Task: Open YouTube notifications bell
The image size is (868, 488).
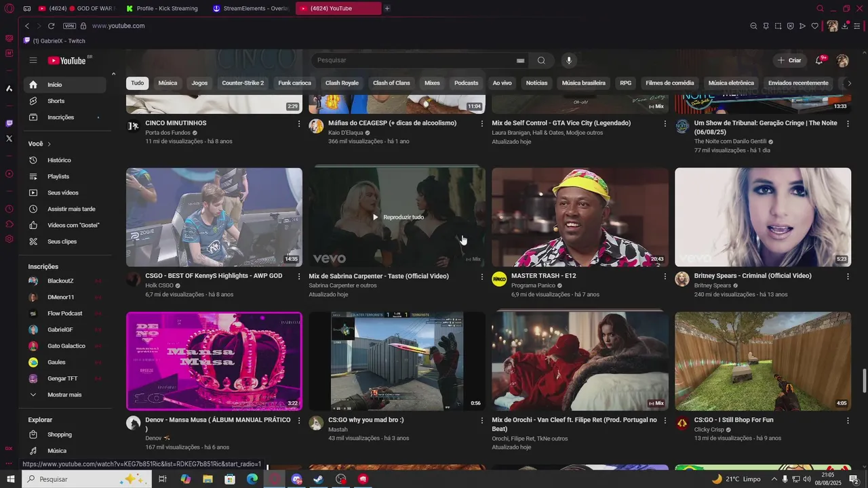Action: (x=819, y=60)
